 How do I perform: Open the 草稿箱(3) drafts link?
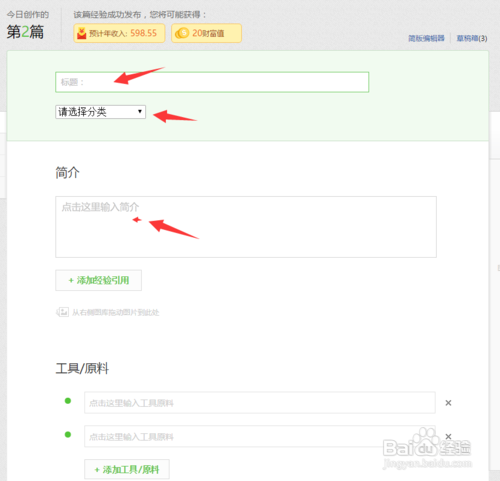pos(472,38)
